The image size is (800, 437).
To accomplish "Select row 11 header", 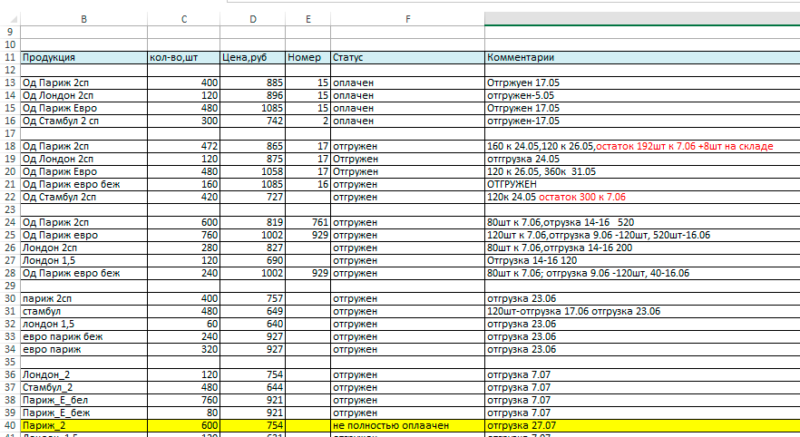I will pyautogui.click(x=10, y=57).
